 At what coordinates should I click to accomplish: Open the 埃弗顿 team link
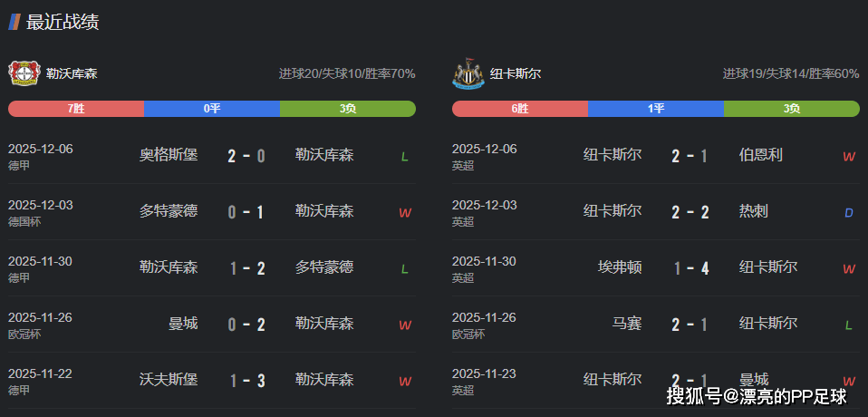pos(620,267)
